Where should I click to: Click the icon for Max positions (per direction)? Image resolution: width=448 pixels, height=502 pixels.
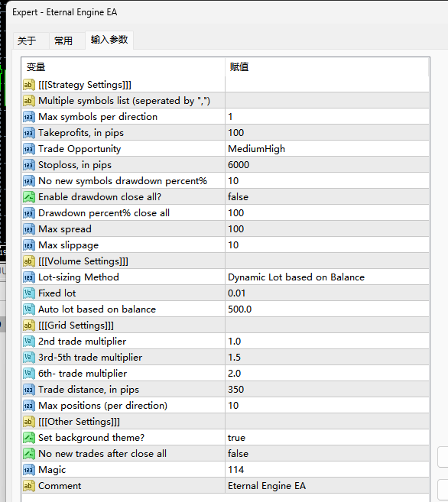[x=29, y=406]
